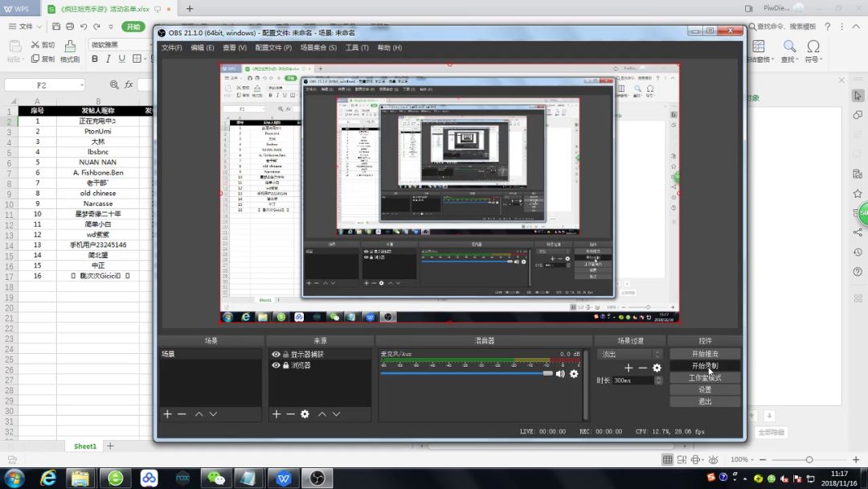
Task: Remove scene using minus icon in 场景 panel
Action: (182, 414)
